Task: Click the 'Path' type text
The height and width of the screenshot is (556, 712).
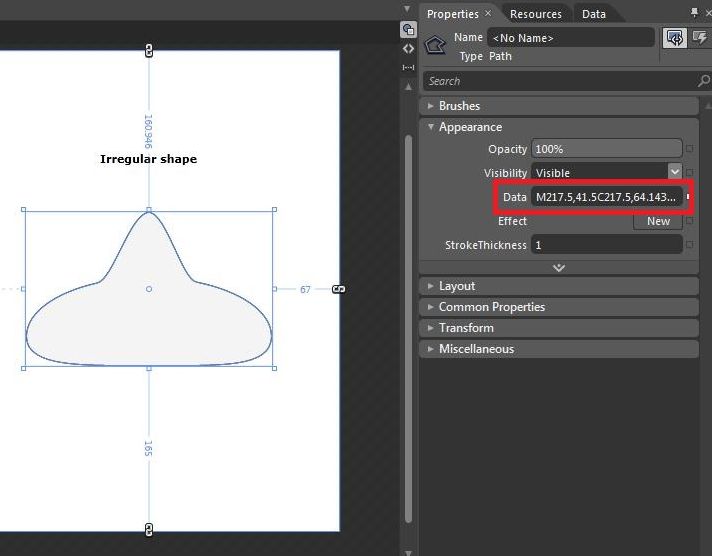Action: (500, 56)
